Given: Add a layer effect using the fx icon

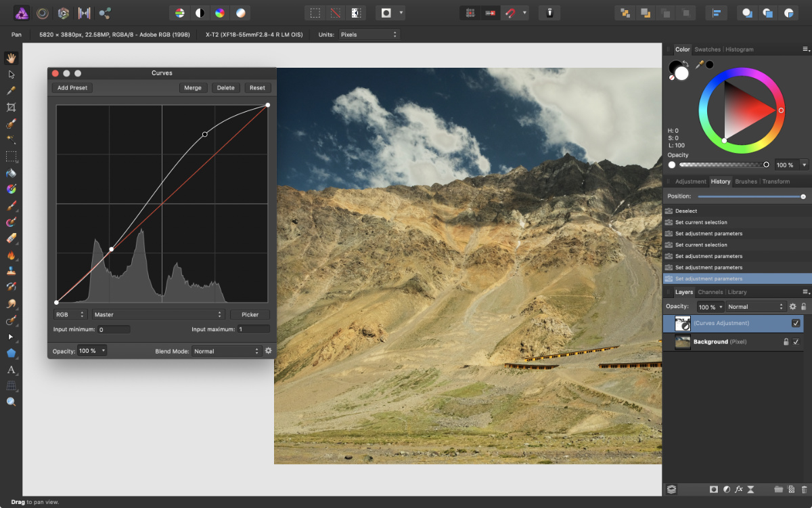Looking at the screenshot, I should (739, 489).
